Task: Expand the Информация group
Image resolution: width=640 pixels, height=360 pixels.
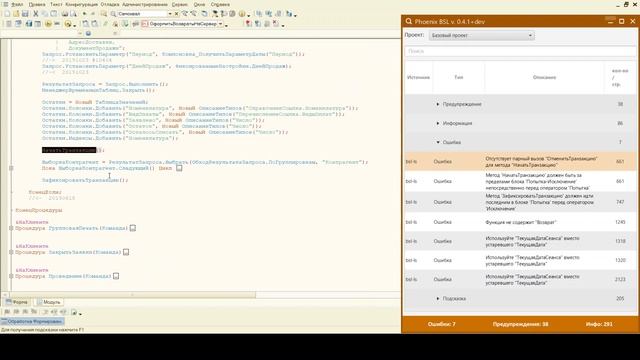Action: coord(438,123)
